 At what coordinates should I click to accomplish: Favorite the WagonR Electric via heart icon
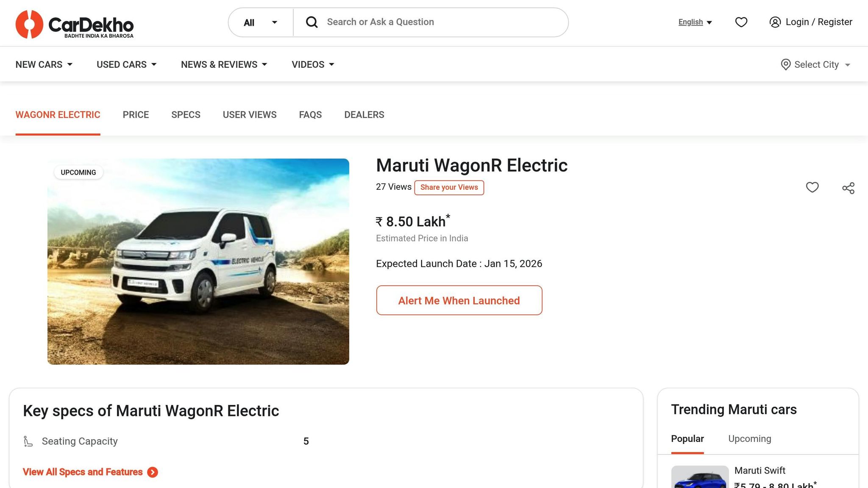(x=812, y=188)
